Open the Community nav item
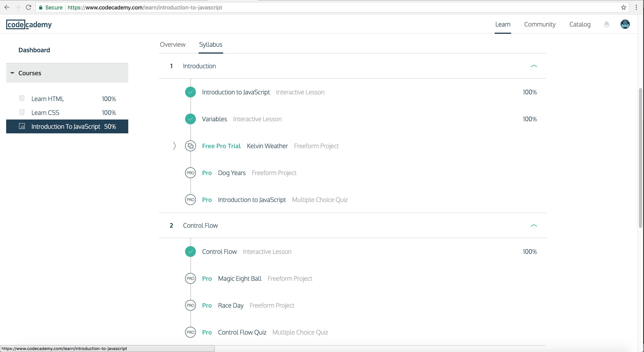644x352 pixels. tap(540, 24)
